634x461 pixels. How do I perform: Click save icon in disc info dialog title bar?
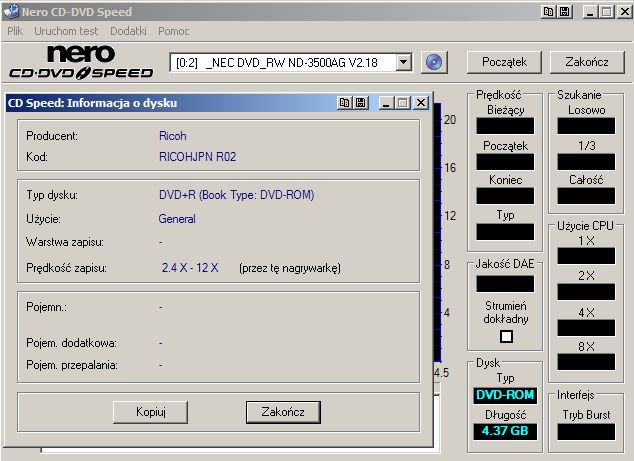point(360,103)
